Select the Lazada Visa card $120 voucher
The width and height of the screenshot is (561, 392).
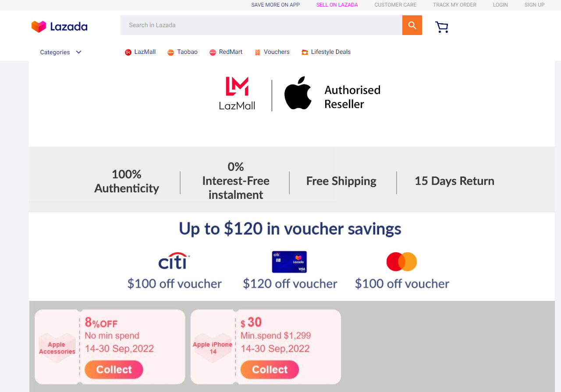tap(289, 262)
